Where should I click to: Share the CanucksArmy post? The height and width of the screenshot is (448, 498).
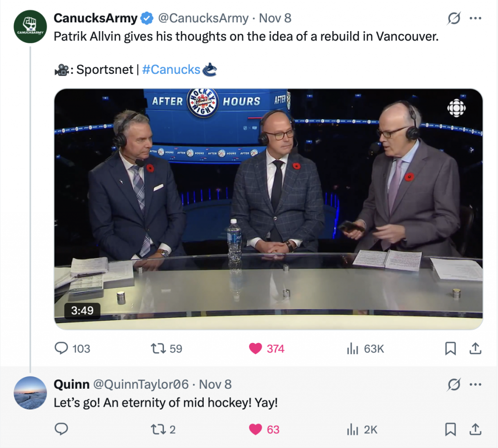[x=475, y=348]
